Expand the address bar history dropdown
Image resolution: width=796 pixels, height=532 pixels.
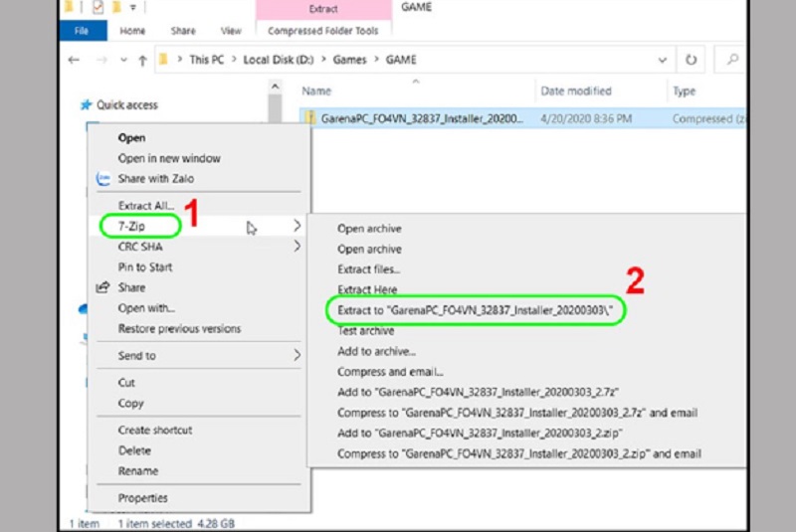(x=662, y=61)
